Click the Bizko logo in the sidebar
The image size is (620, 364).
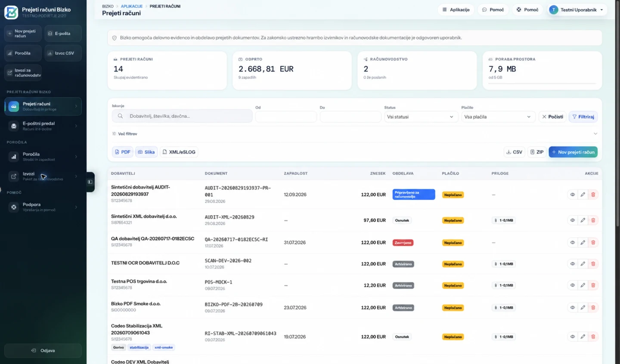[11, 12]
